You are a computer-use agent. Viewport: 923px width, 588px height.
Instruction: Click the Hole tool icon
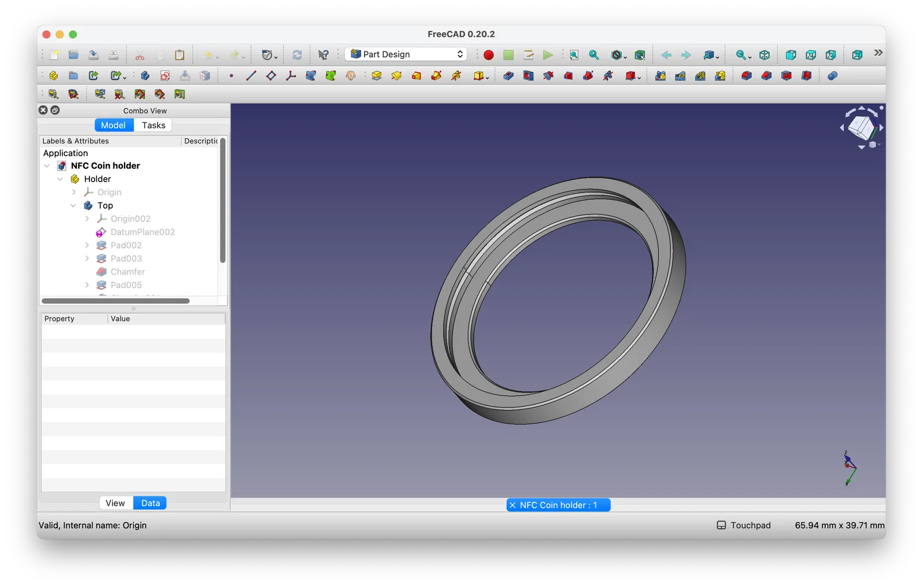tap(528, 76)
